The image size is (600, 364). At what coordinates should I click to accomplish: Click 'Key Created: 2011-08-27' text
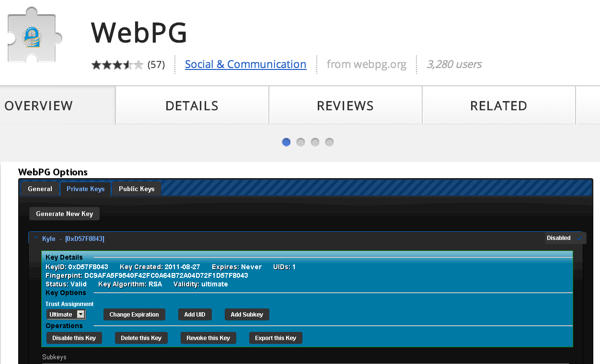[x=160, y=267]
